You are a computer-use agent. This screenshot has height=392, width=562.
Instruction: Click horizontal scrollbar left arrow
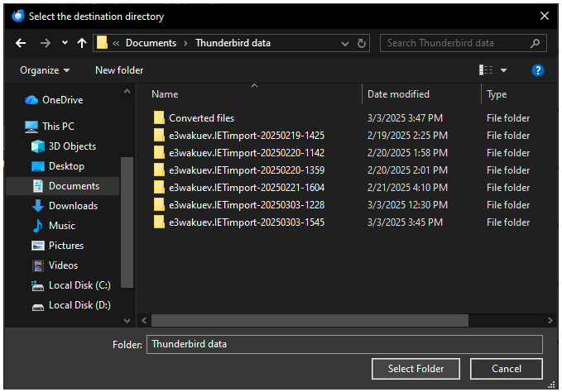point(144,320)
